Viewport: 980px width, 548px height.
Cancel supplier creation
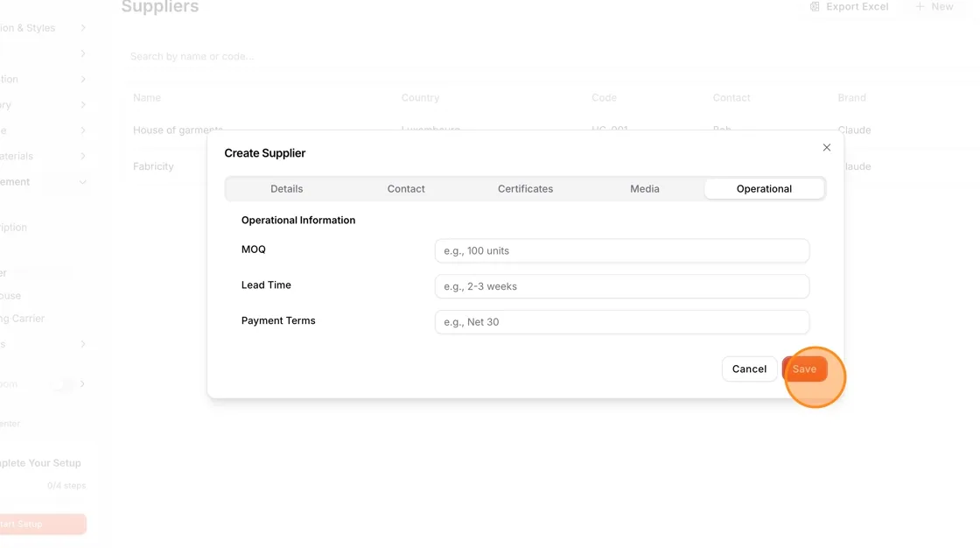(x=749, y=369)
